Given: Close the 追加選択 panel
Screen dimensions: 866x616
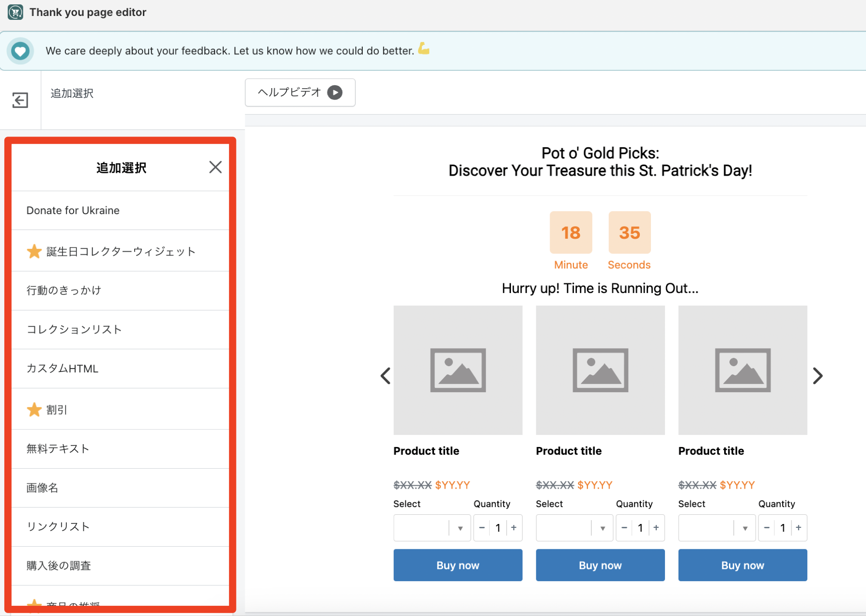Looking at the screenshot, I should pos(215,167).
